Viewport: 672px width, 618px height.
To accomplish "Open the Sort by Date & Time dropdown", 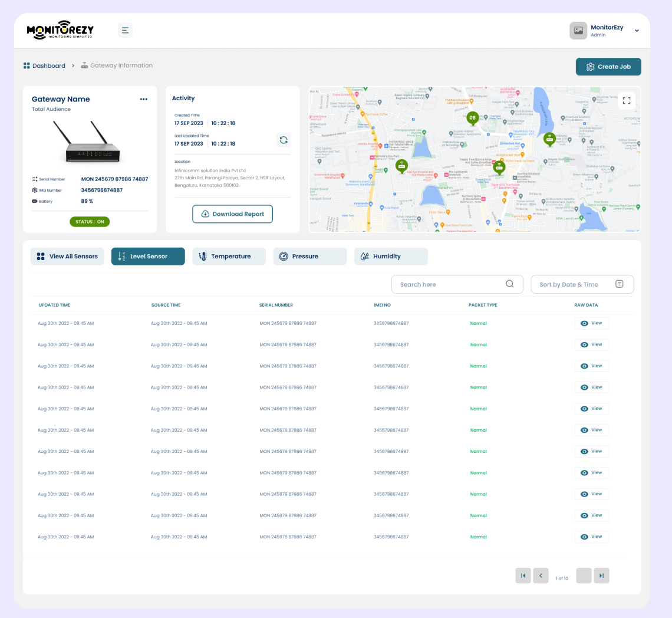I will pos(582,284).
